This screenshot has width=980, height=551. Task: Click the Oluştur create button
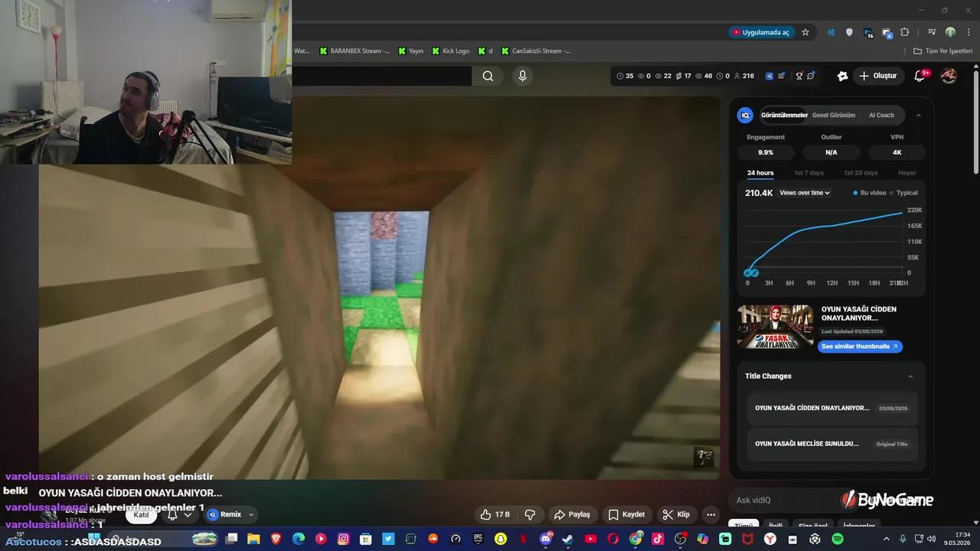[x=877, y=76]
